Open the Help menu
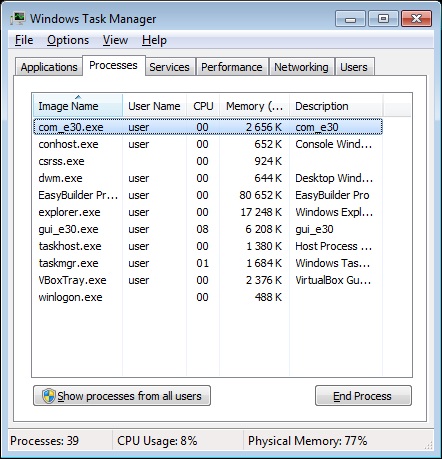Screen dimensions: 442x459 pos(154,40)
